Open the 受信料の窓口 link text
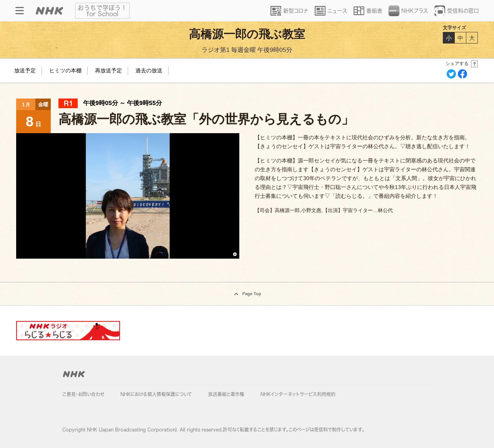The height and width of the screenshot is (448, 494). (463, 11)
